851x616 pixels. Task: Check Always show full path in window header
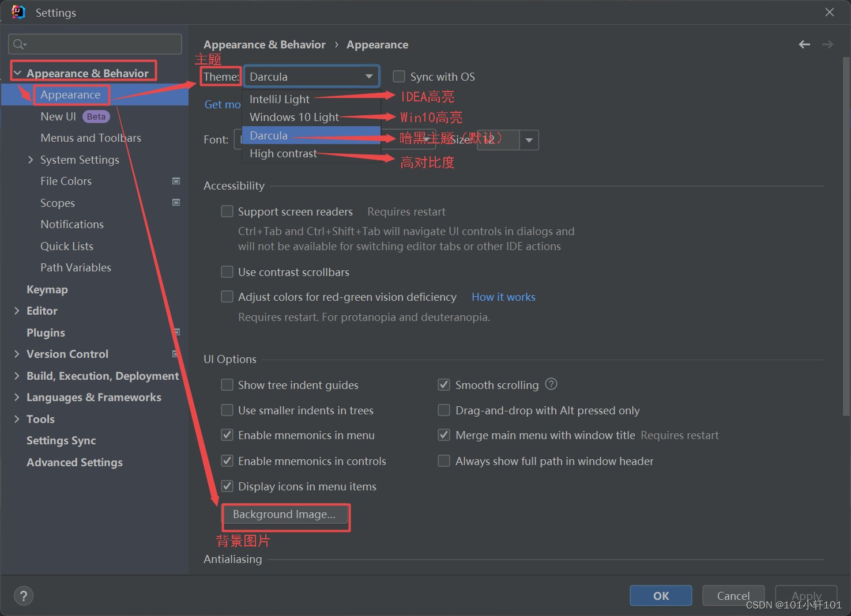coord(444,461)
